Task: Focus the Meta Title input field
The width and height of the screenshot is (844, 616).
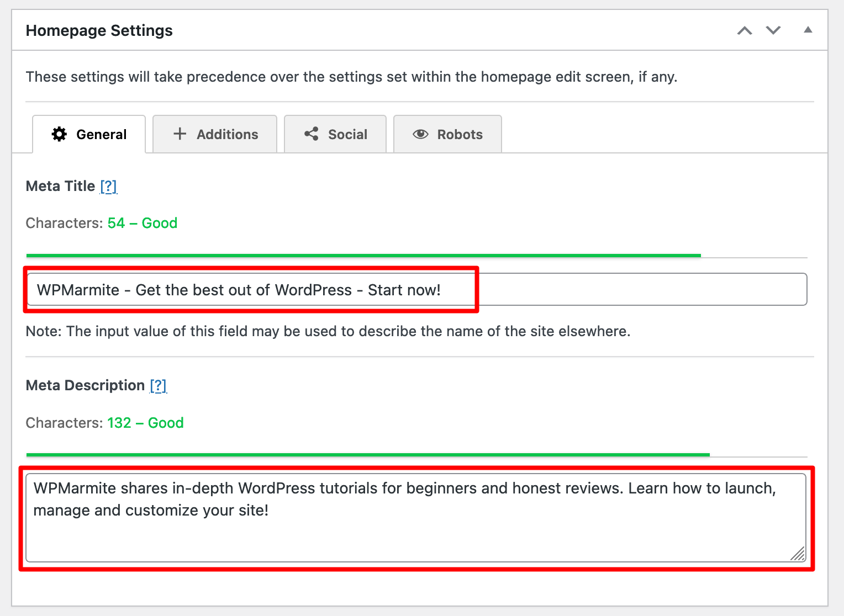Action: pyautogui.click(x=417, y=289)
